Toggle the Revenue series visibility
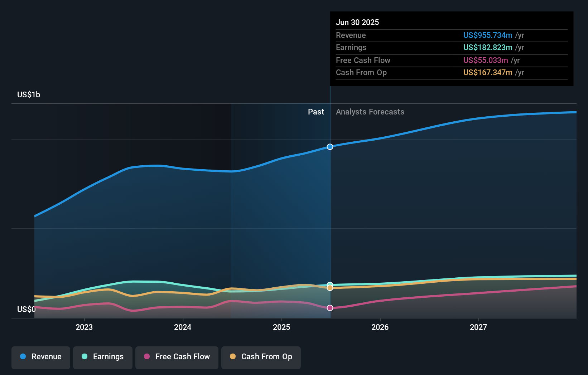588x375 pixels. tap(40, 357)
